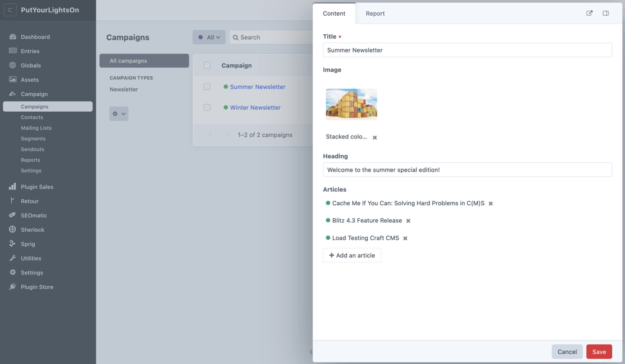
Task: Remove the Cache Me If You Can article
Action: click(x=491, y=203)
